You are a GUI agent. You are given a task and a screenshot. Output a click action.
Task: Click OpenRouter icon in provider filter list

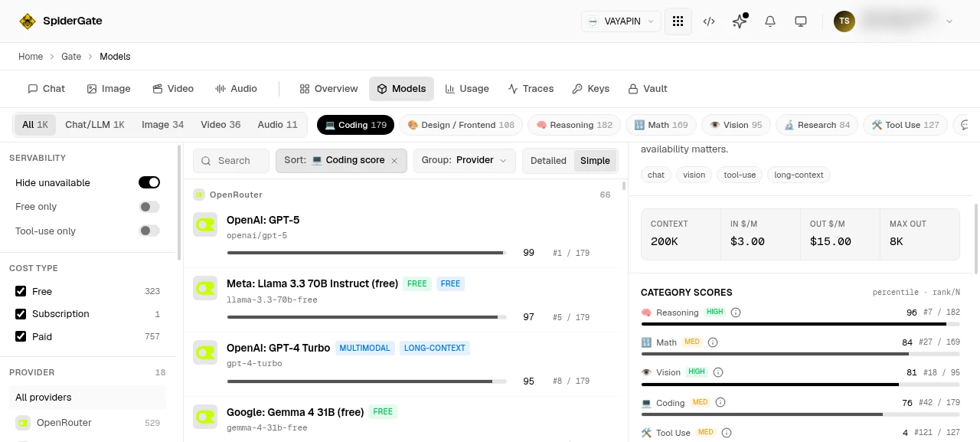23,423
